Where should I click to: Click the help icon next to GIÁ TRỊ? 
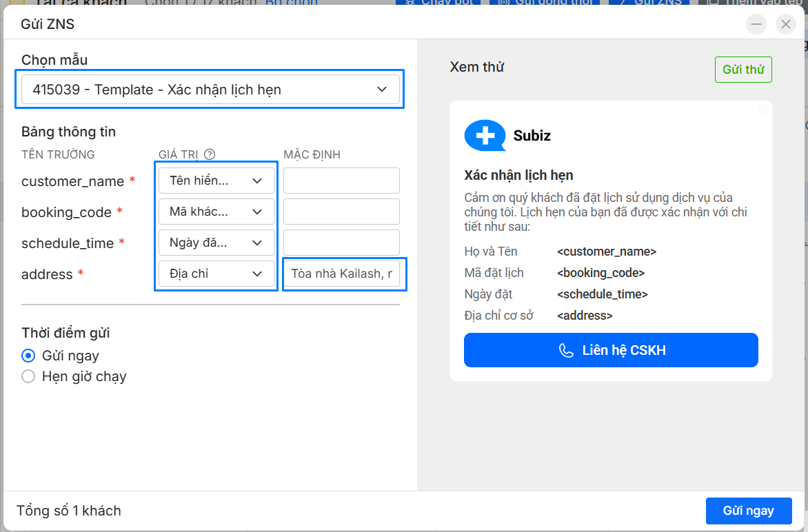click(x=210, y=155)
